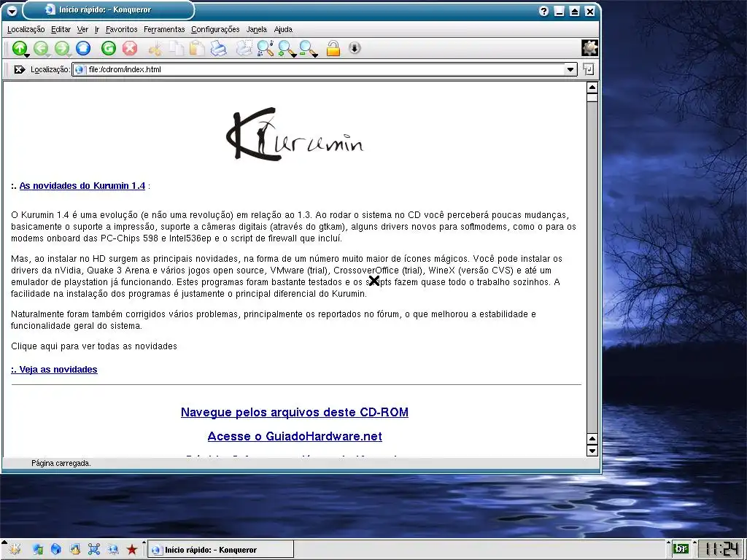This screenshot has height=560, width=747.
Task: Open 'Navegue pelos arquivos deste CD-ROM' link
Action: click(295, 413)
